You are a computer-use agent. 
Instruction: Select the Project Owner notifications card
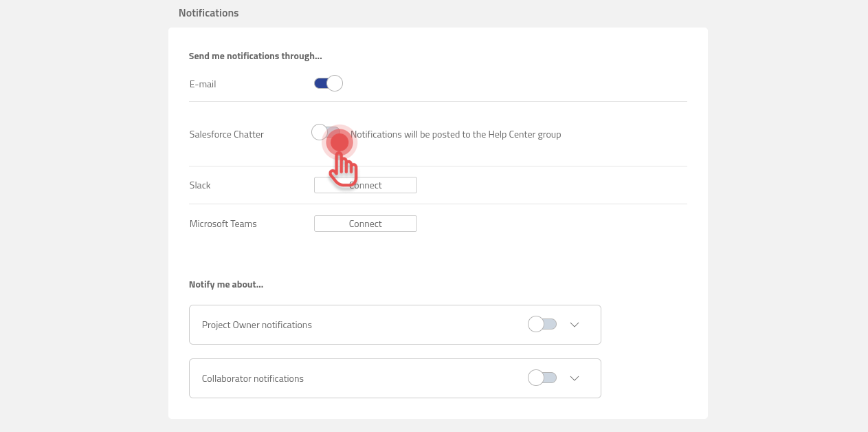tap(395, 324)
